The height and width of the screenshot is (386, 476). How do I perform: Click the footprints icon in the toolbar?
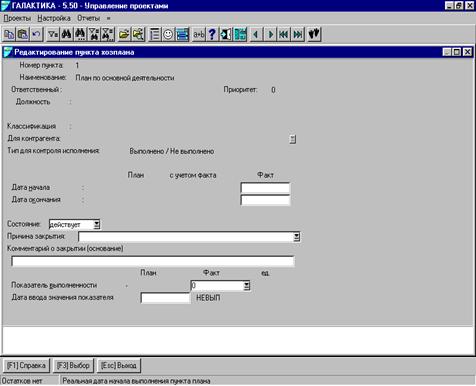tap(314, 34)
